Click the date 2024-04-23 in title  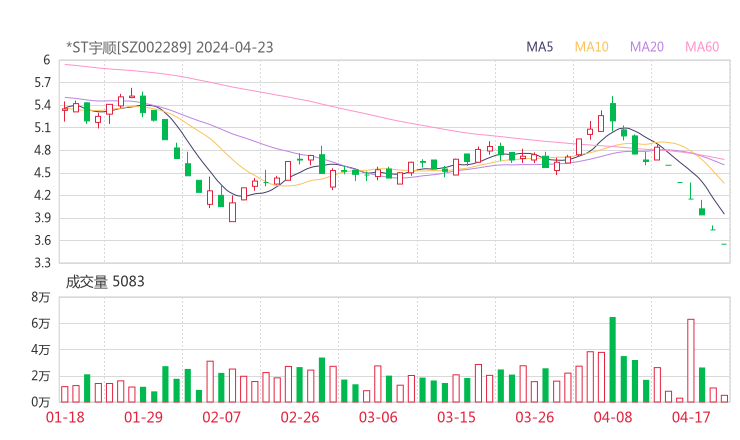pyautogui.click(x=235, y=47)
